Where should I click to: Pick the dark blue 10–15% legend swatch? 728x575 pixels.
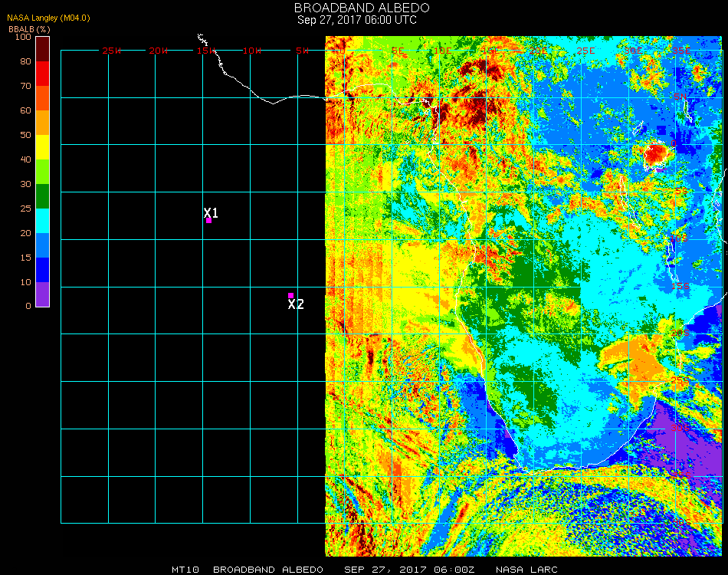(x=43, y=270)
